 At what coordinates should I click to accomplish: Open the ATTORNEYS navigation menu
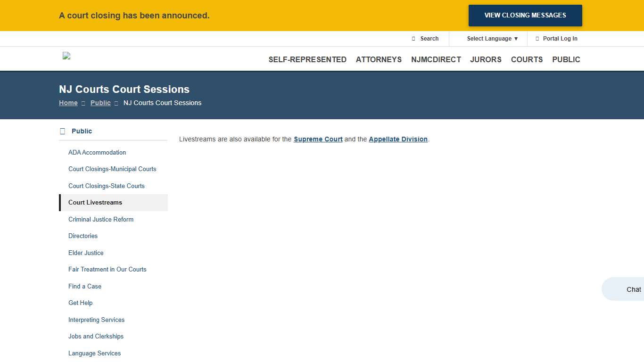[379, 59]
